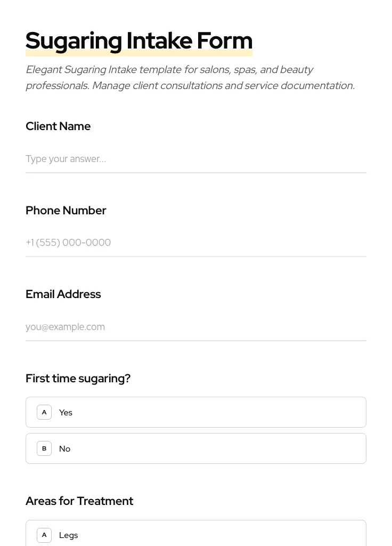This screenshot has height=546, width=392.
Task: Click the 'First time sugaring?' question label
Action: (x=78, y=379)
